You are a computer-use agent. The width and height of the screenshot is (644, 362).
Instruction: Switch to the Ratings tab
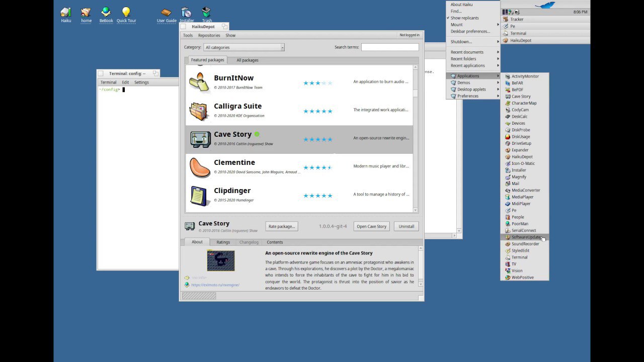coord(223,242)
